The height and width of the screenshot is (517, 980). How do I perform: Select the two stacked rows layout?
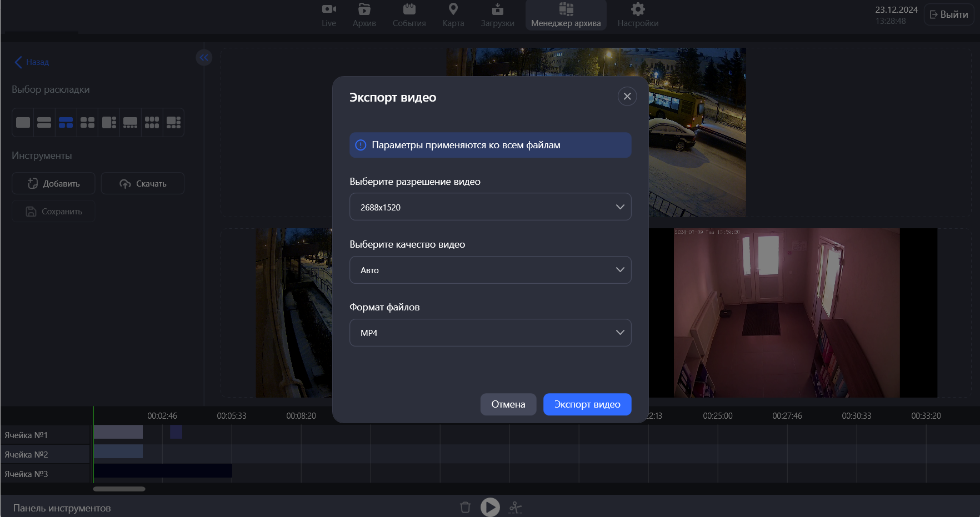point(44,123)
